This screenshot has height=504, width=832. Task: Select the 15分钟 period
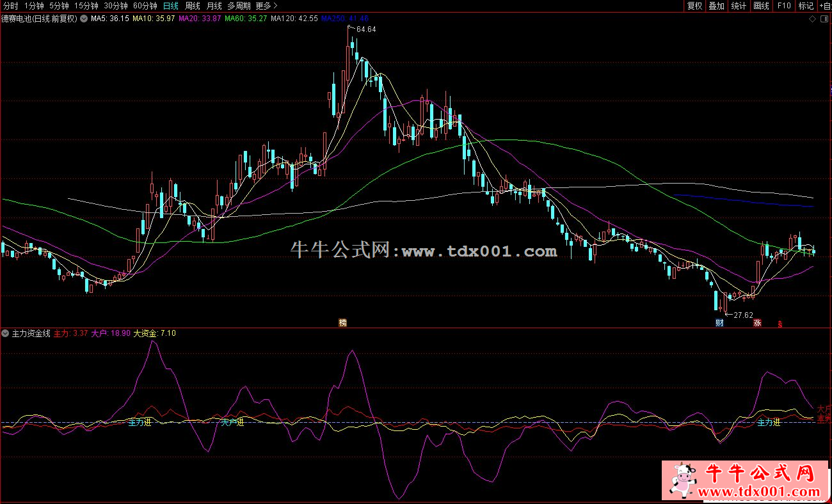(x=86, y=6)
